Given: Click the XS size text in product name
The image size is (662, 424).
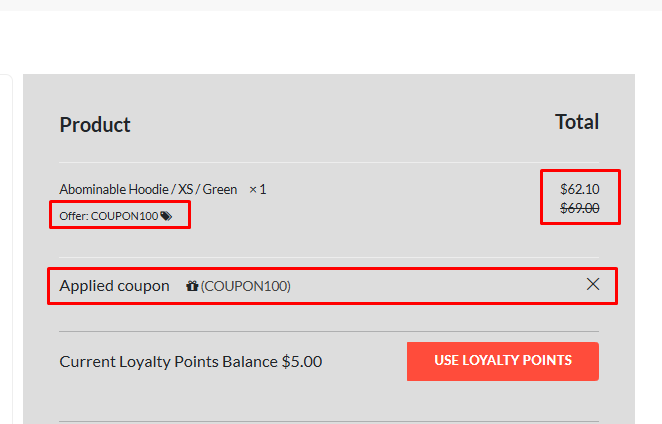Looking at the screenshot, I should (x=187, y=189).
